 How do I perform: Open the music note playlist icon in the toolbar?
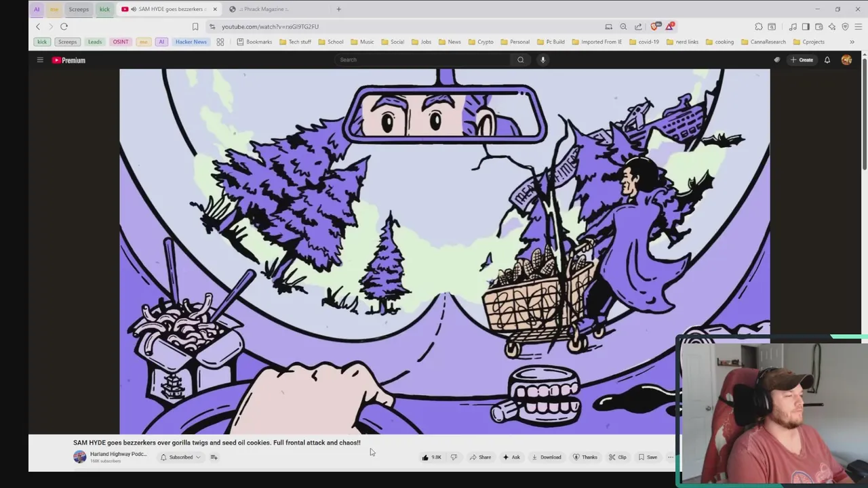coord(793,26)
